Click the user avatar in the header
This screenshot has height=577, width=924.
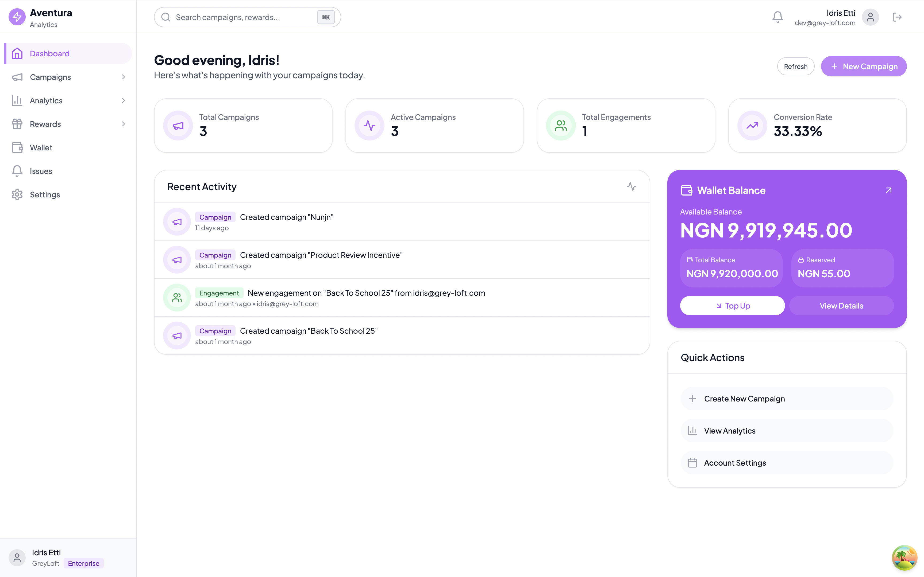tap(870, 17)
